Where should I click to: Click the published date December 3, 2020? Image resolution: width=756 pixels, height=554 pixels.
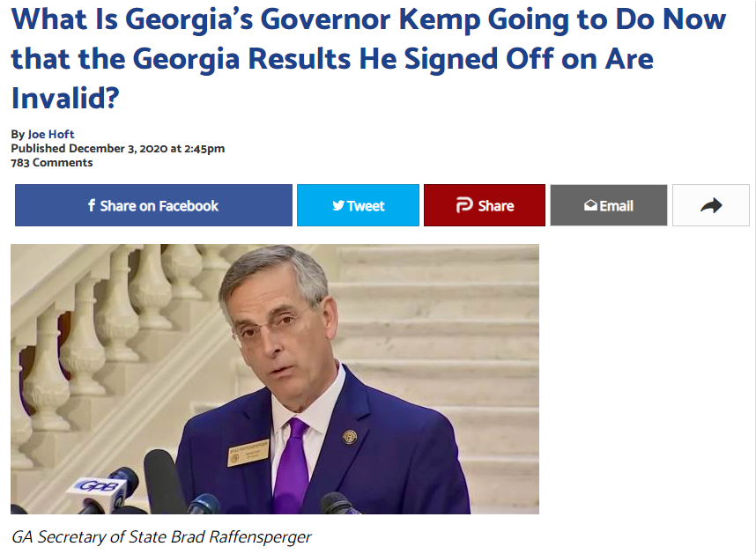118,148
